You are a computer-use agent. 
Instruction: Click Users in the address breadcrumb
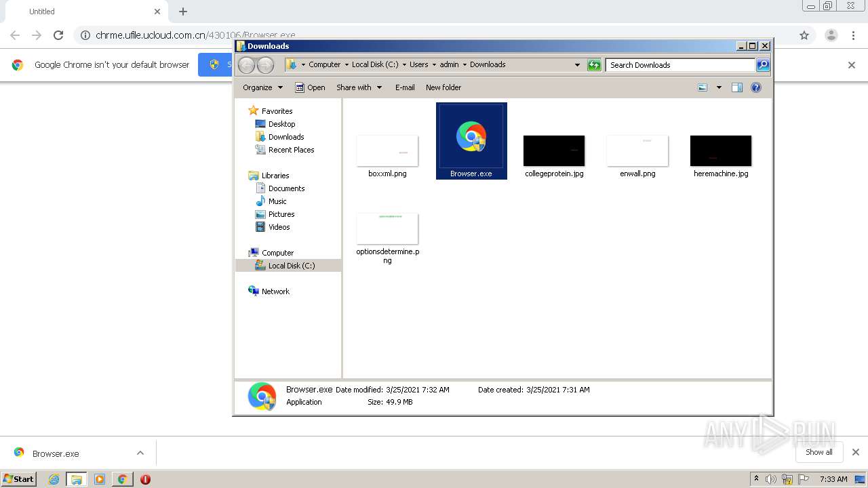[418, 64]
